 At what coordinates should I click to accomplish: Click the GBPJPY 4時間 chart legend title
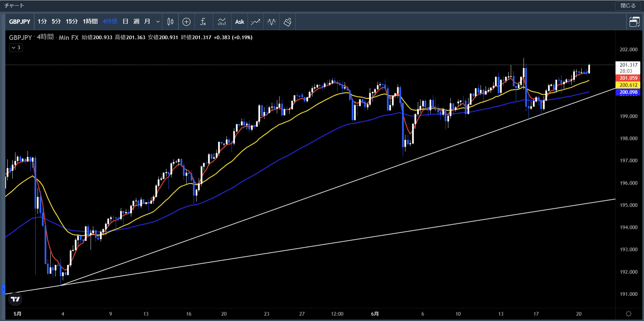tap(44, 37)
